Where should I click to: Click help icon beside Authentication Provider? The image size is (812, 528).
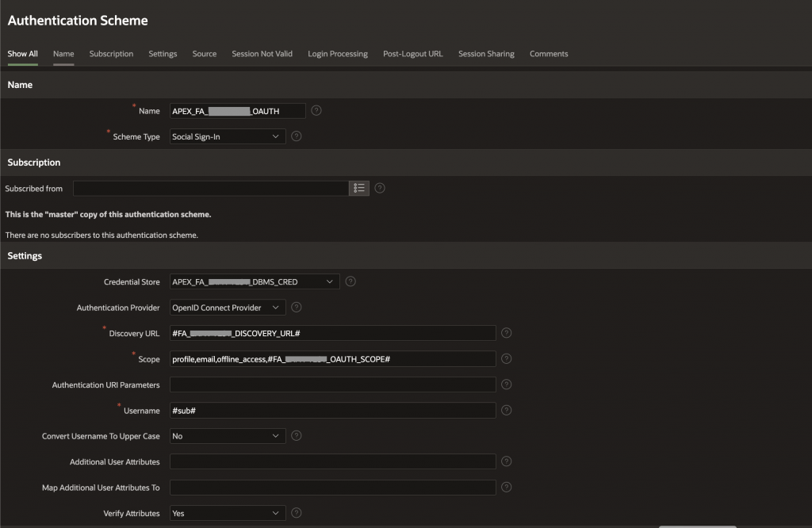coord(297,308)
